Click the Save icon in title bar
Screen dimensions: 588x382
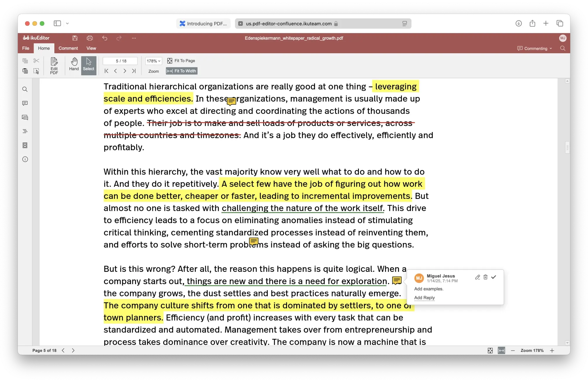click(75, 38)
